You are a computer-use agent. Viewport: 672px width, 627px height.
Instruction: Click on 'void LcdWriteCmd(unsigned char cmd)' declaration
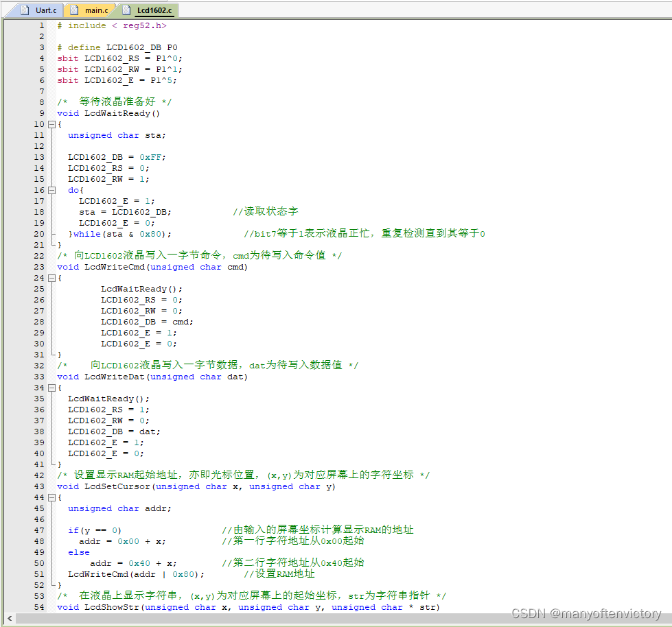pyautogui.click(x=152, y=268)
